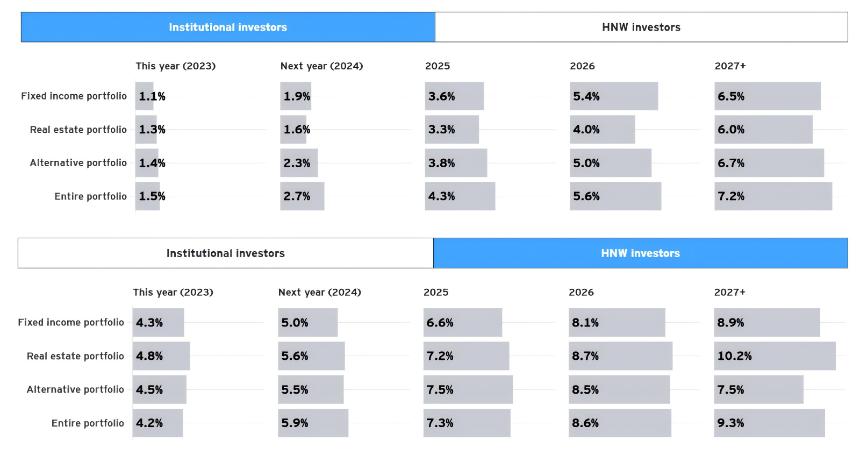Select the 3.6% Fixed income 2025 bar
The height and width of the screenshot is (469, 860).
tap(454, 96)
